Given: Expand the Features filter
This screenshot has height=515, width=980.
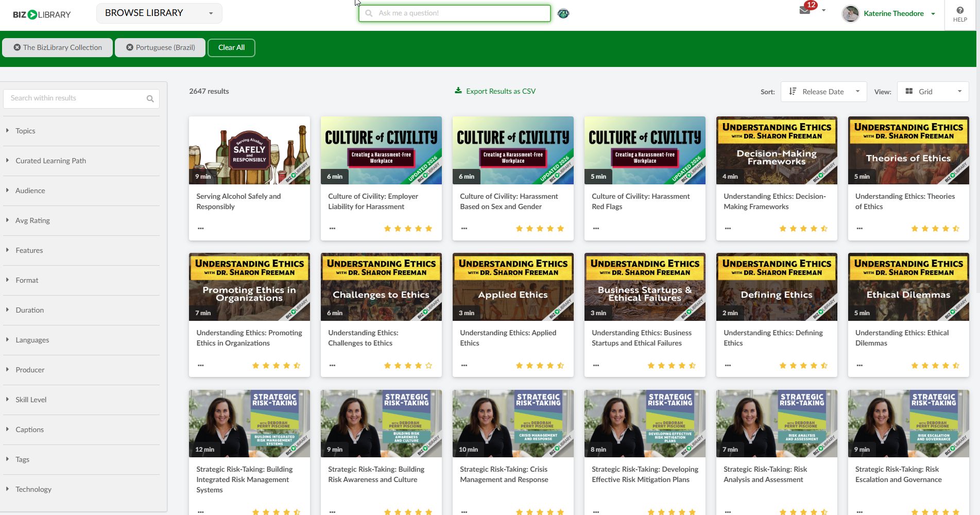Looking at the screenshot, I should pos(81,250).
